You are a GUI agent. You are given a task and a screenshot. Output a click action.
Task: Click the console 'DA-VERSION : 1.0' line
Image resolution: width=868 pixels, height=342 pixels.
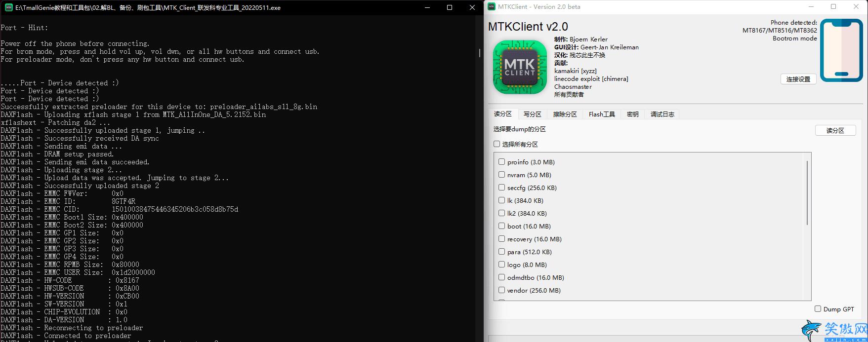(x=64, y=320)
